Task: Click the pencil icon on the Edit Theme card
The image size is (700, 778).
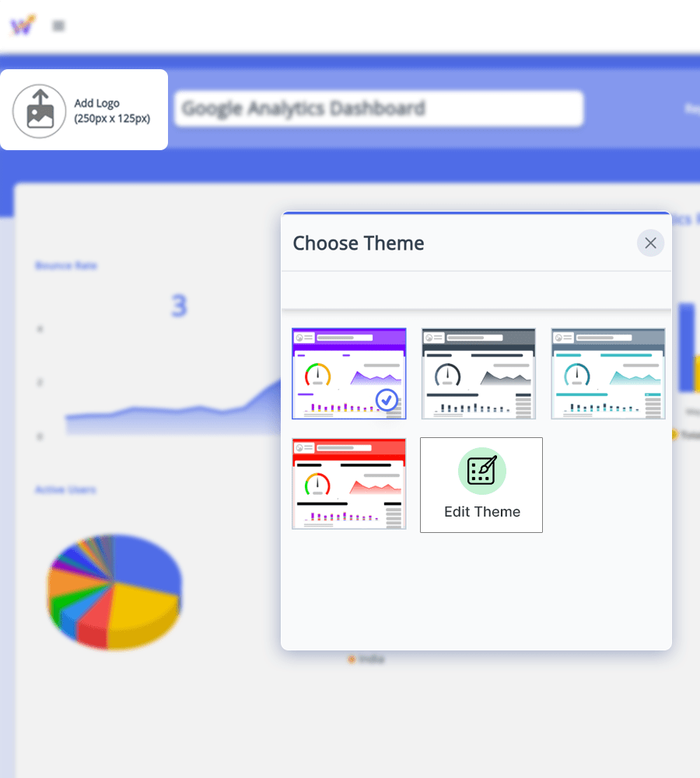Action: point(481,471)
